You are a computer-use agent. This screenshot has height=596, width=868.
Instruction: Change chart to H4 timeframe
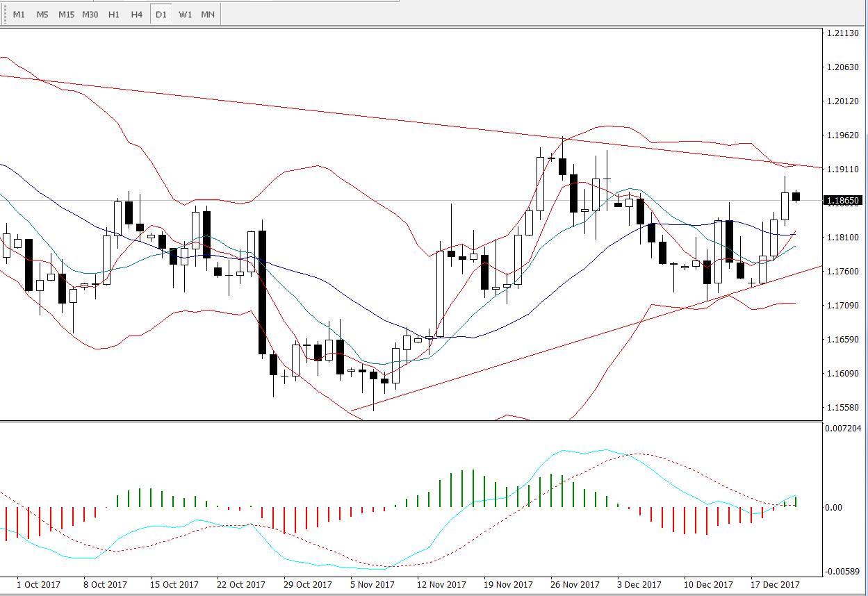(137, 15)
